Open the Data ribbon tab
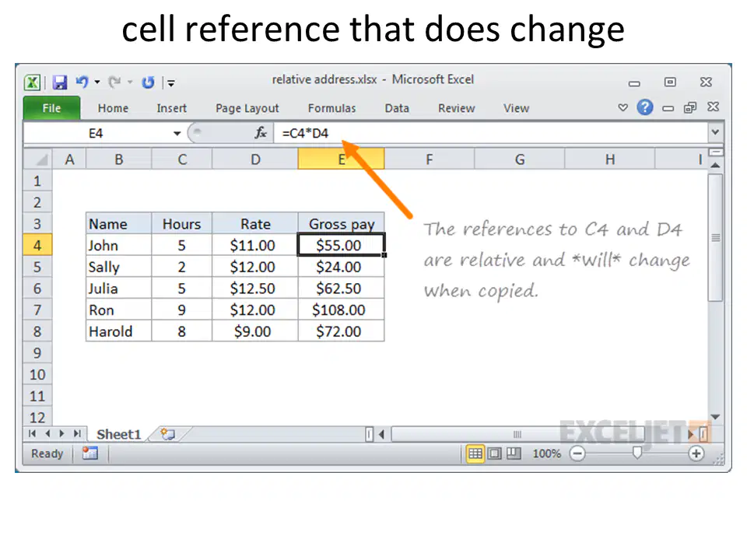 tap(397, 109)
